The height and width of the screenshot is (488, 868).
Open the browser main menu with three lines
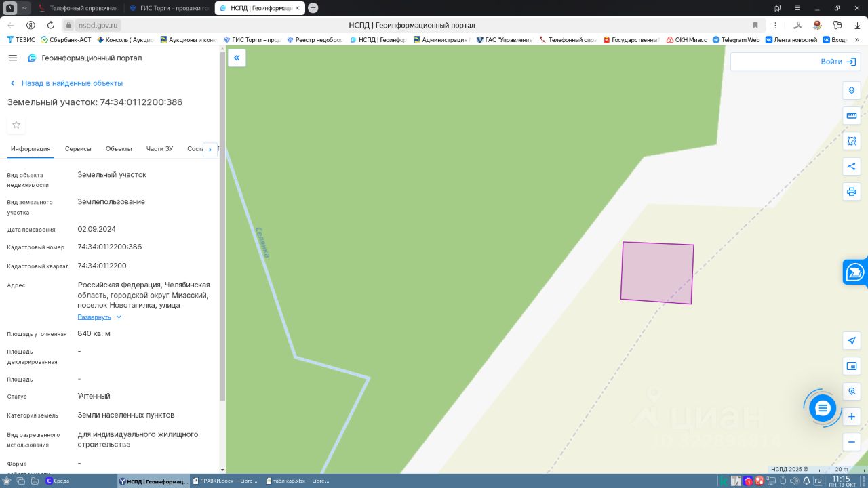[x=798, y=8]
